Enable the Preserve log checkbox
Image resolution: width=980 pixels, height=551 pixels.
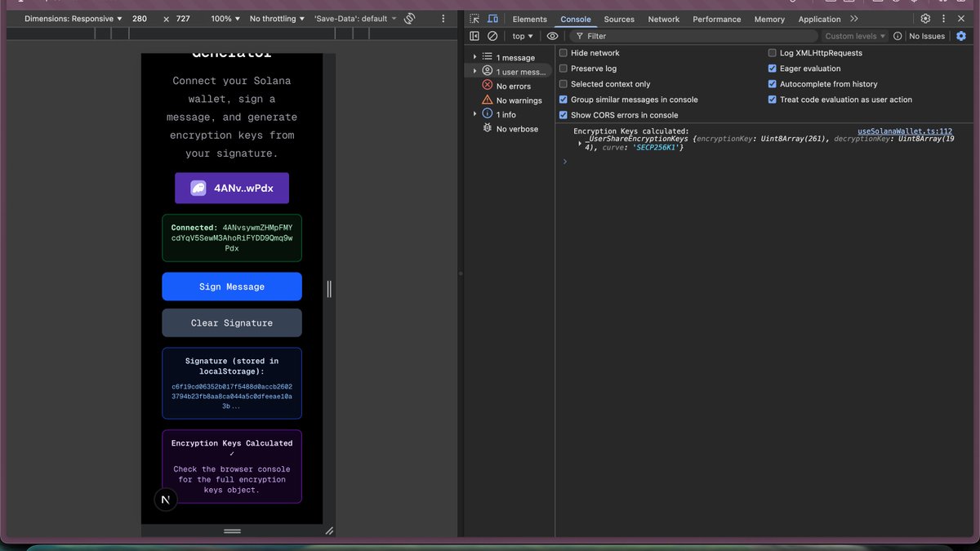(563, 69)
